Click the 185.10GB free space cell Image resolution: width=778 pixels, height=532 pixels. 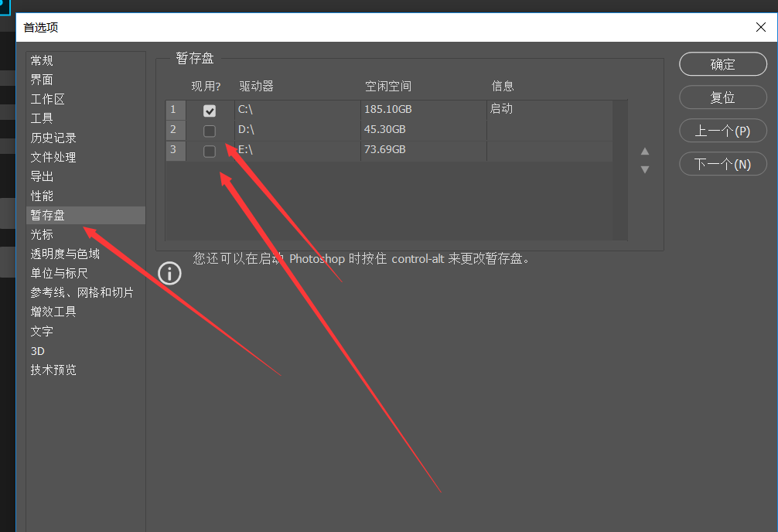(x=424, y=110)
